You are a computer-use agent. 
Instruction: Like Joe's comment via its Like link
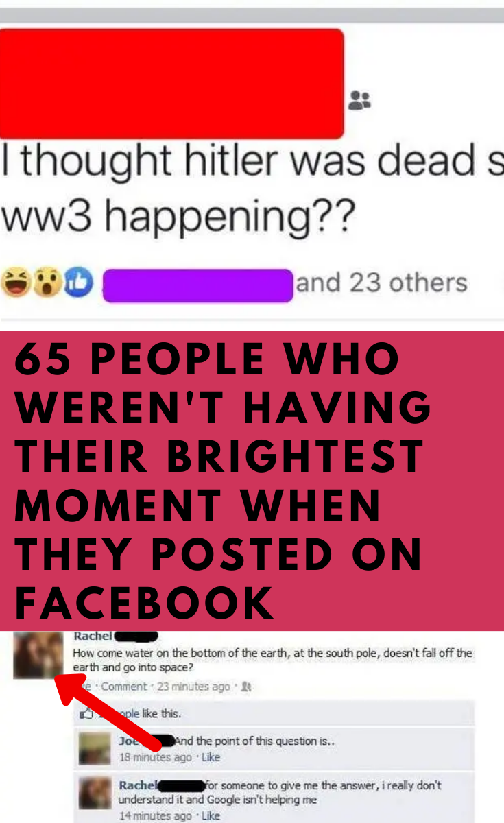tap(211, 757)
